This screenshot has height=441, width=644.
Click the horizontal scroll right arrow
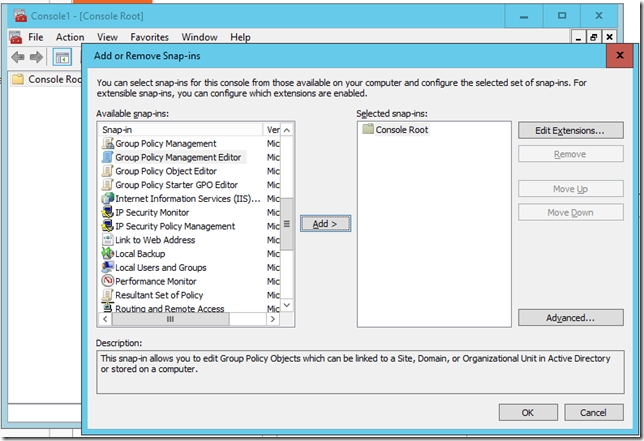coord(273,319)
